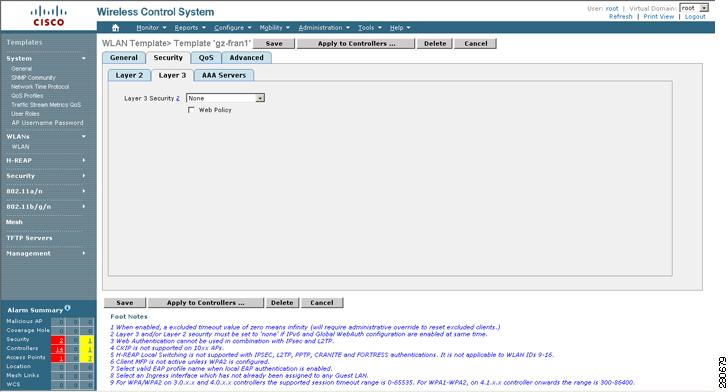The width and height of the screenshot is (728, 392).
Task: Click the Refresh link
Action: 621,16
